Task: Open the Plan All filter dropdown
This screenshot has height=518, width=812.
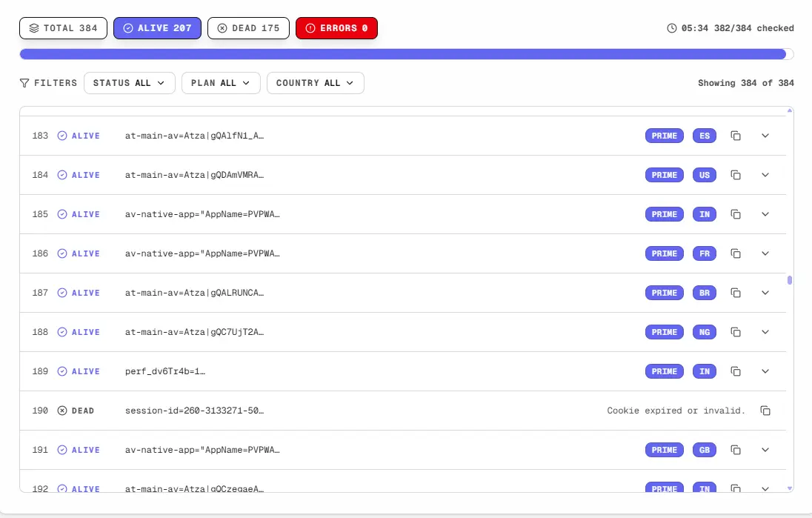Action: pyautogui.click(x=221, y=83)
